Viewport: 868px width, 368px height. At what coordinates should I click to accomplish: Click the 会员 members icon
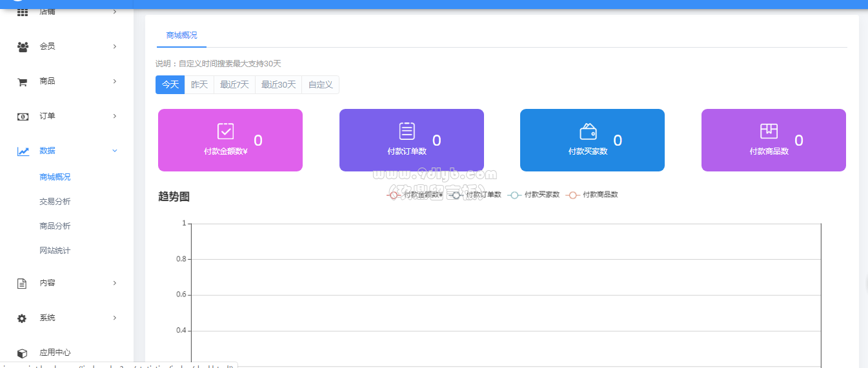pos(23,46)
